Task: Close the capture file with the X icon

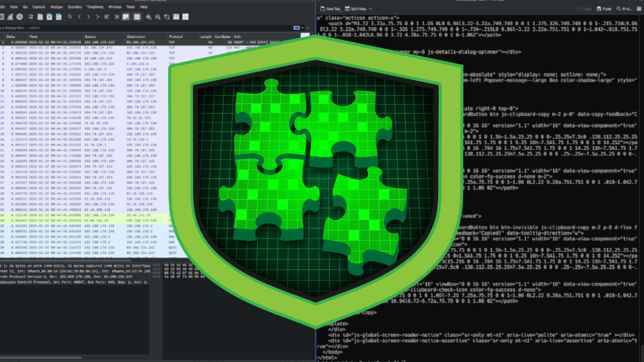Action: (x=49, y=17)
